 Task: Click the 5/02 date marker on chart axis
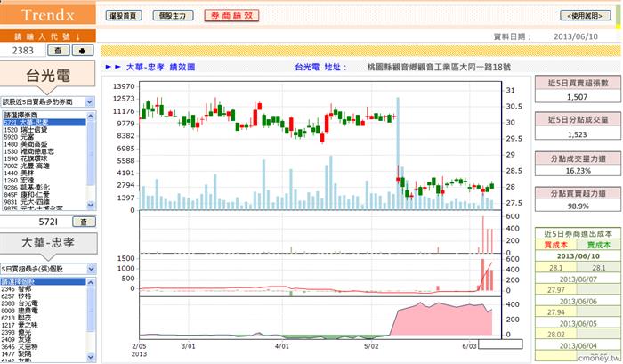pyautogui.click(x=371, y=346)
